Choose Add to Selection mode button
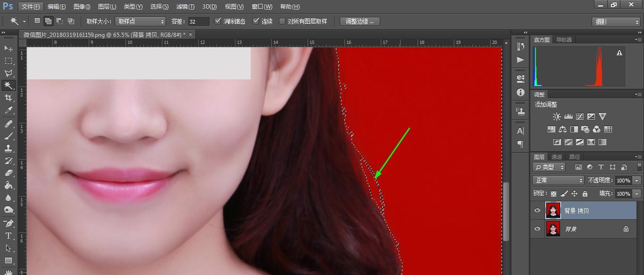Image resolution: width=644 pixels, height=275 pixels. (48, 21)
